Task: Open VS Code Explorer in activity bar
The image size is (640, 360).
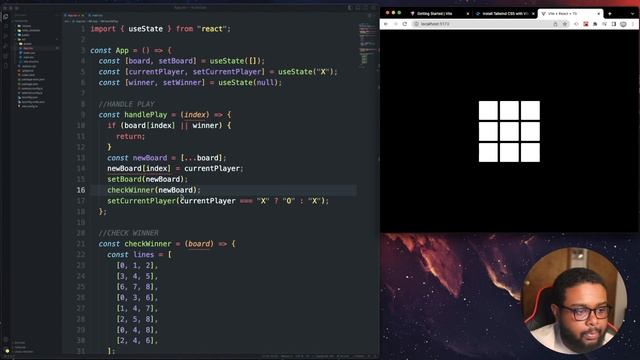Action: pos(6,16)
